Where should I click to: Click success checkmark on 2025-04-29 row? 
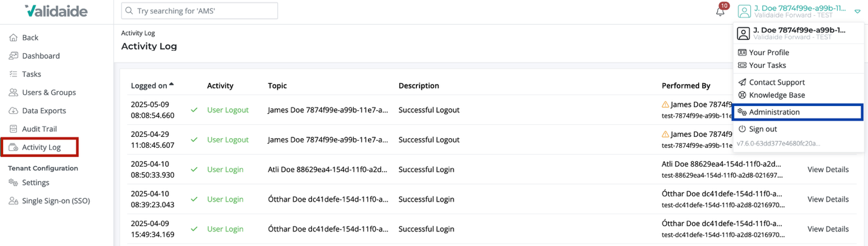[194, 140]
